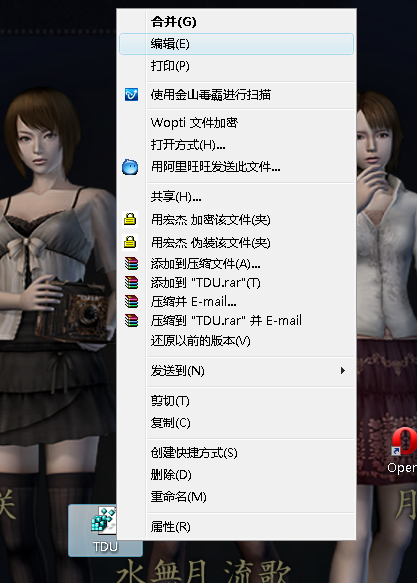Image resolution: width=417 pixels, height=583 pixels.
Task: Click the TDU file name label
Action: [105, 547]
